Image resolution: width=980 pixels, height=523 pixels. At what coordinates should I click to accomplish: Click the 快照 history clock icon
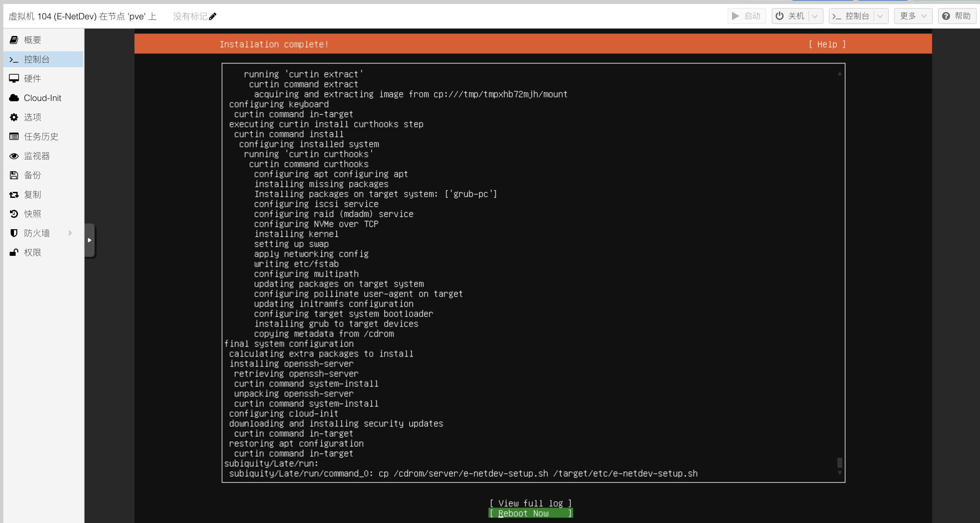coord(14,214)
